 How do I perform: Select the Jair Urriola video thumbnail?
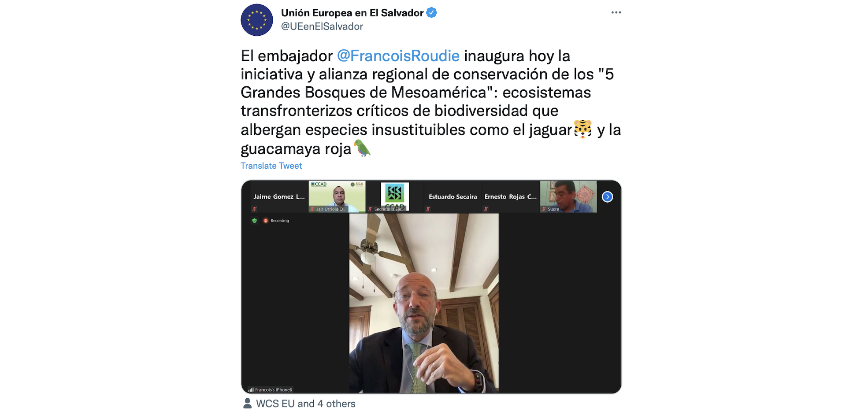[337, 196]
